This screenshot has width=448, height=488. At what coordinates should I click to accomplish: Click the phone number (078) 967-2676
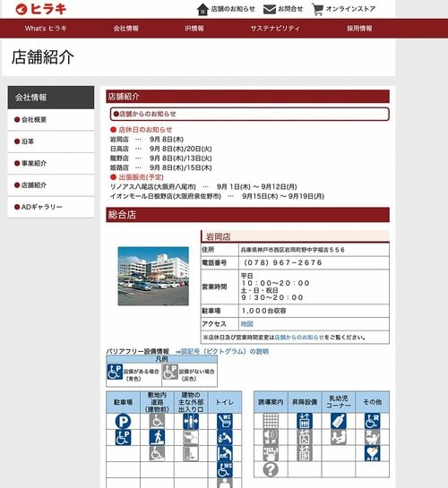coord(282,262)
